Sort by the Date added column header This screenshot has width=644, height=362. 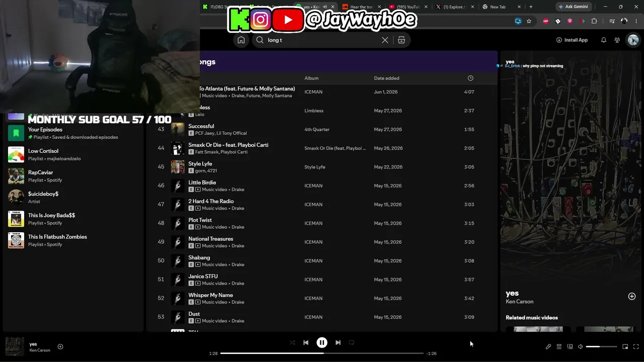386,78
